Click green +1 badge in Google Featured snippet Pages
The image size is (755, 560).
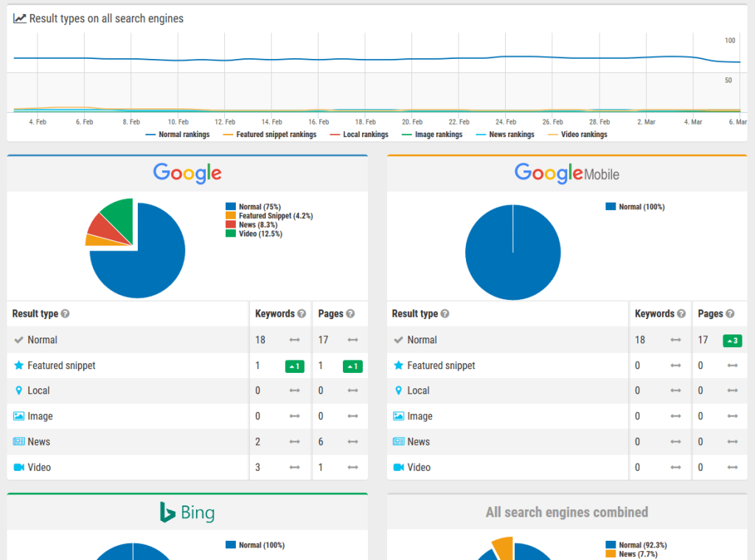click(352, 366)
